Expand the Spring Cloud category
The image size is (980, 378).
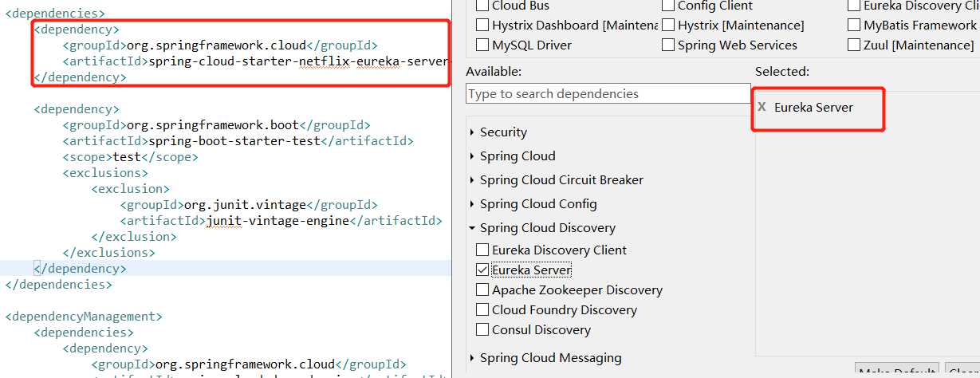(472, 156)
